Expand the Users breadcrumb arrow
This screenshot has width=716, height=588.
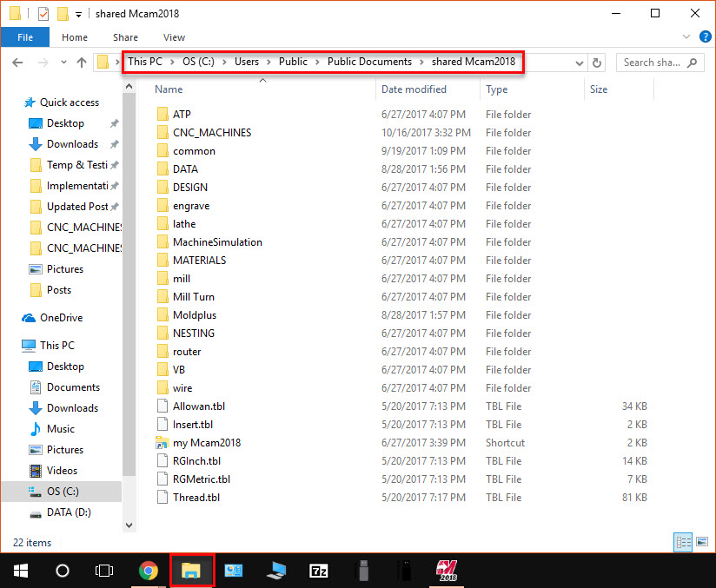(269, 62)
